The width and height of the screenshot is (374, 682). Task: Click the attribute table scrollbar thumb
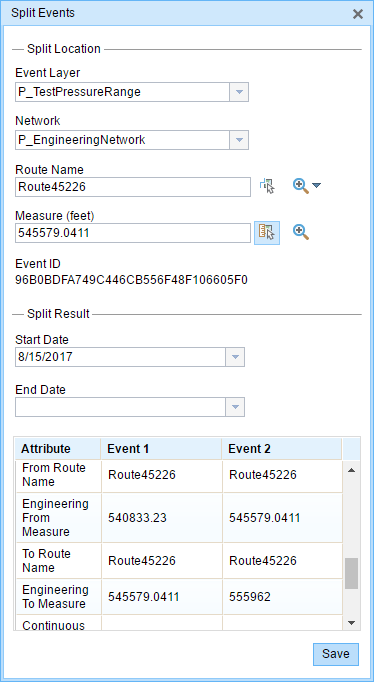pos(351,574)
